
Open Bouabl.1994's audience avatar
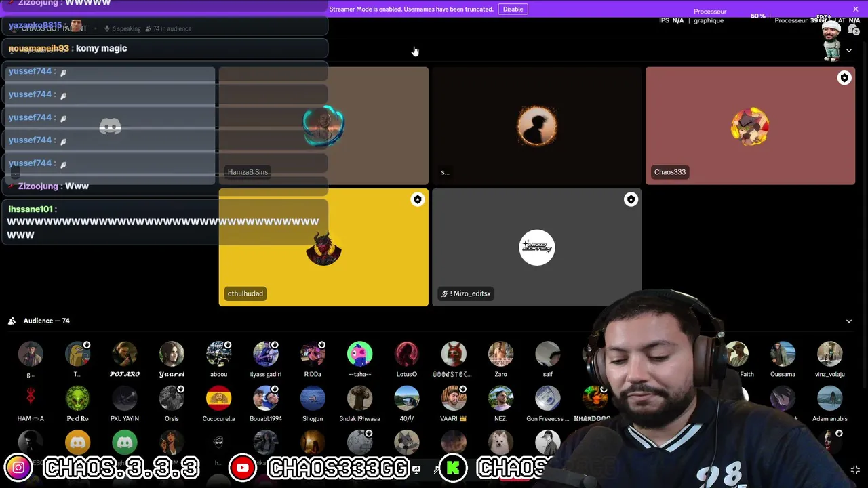pos(266,399)
